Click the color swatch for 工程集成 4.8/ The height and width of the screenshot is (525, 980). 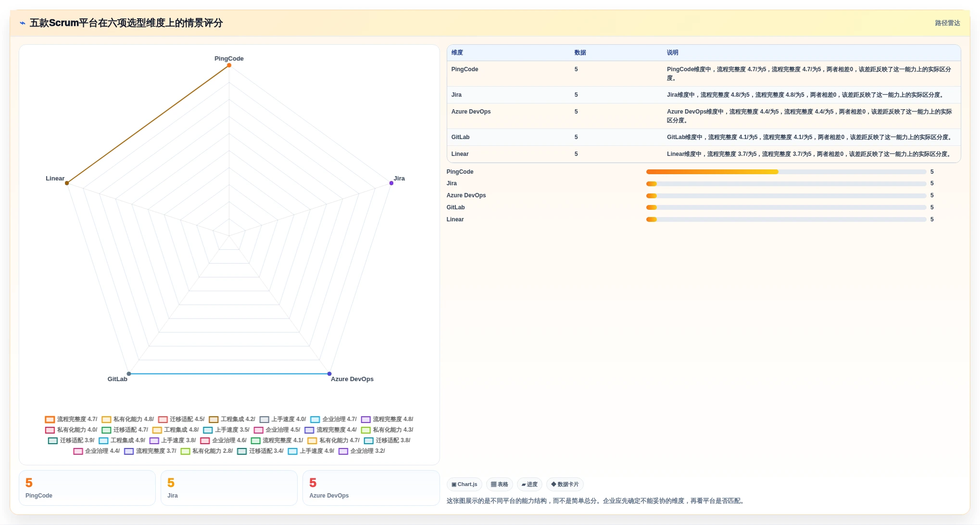tap(157, 430)
